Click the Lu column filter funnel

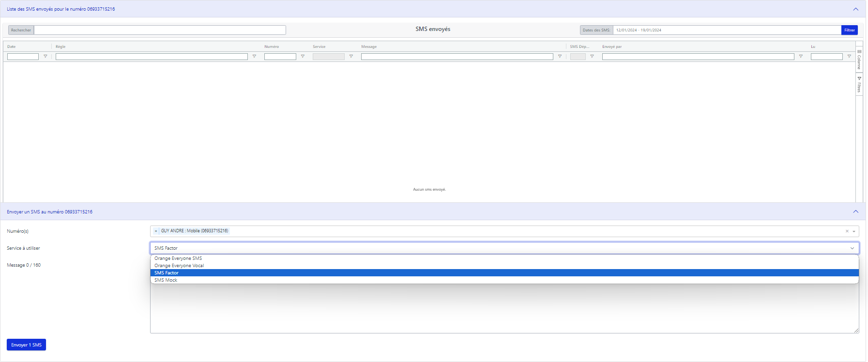coord(849,57)
